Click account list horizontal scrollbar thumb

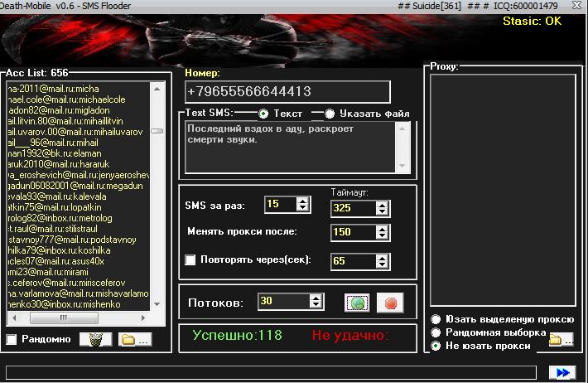click(64, 318)
